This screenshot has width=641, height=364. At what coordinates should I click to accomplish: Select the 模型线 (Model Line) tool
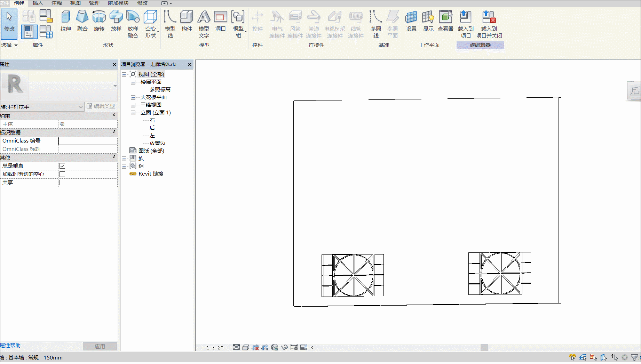pos(170,24)
